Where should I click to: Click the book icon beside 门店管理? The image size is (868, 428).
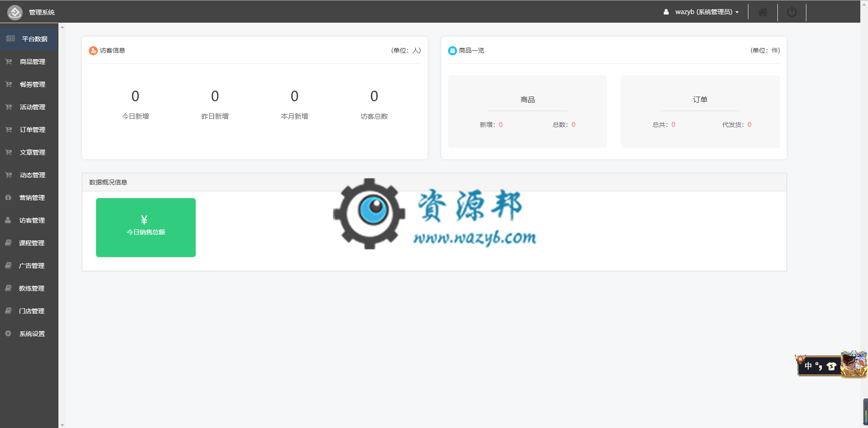coord(8,311)
